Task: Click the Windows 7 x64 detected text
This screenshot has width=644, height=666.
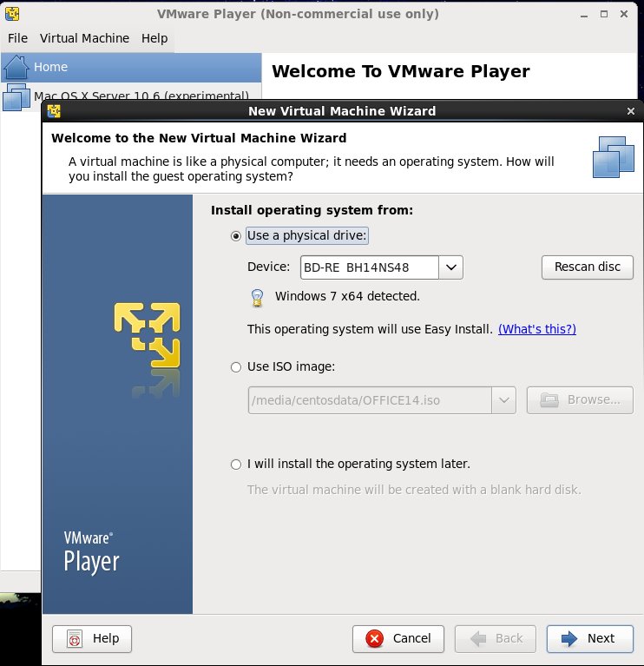Action: coord(347,296)
